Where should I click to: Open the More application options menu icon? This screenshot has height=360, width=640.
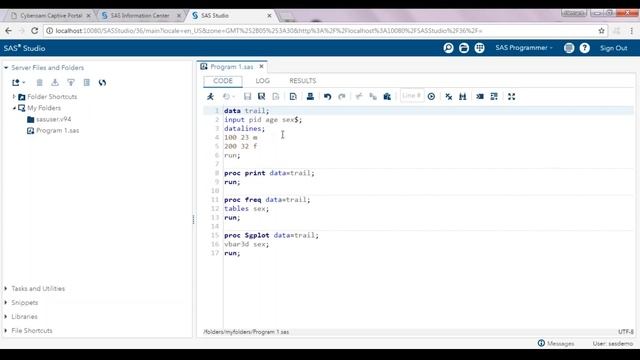point(569,48)
